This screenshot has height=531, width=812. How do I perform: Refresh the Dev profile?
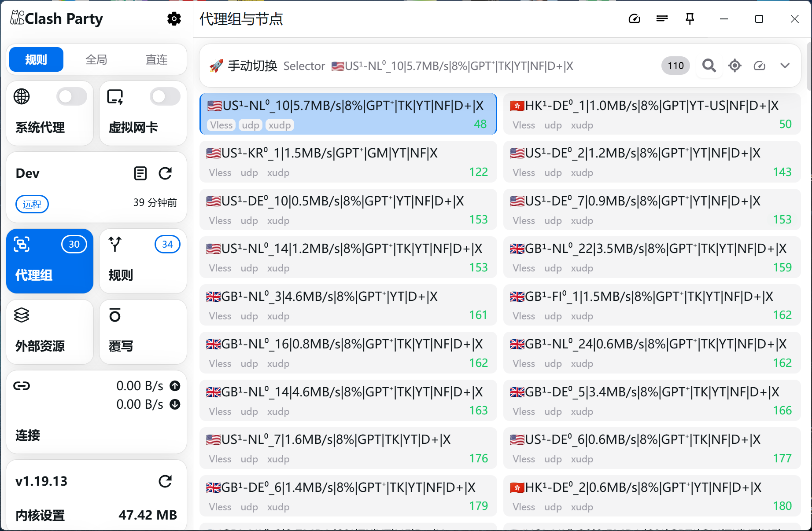tap(165, 173)
